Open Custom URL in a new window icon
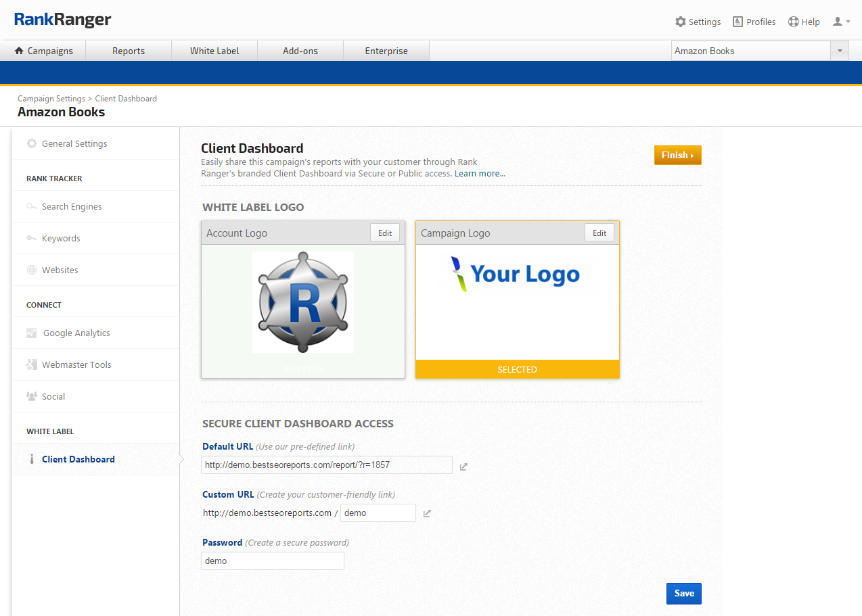 click(427, 514)
